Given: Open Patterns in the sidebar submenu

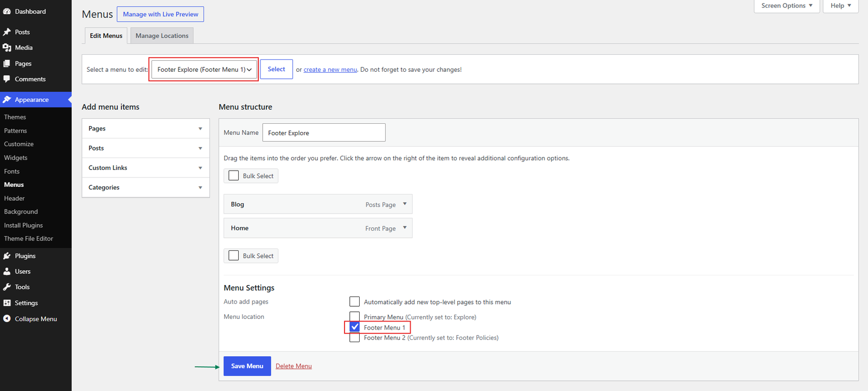Looking at the screenshot, I should tap(16, 131).
